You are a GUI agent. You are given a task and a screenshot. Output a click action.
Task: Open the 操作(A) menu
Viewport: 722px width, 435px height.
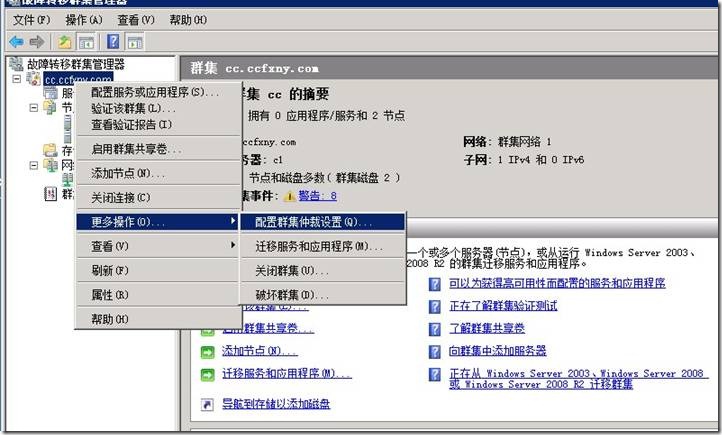pyautogui.click(x=84, y=20)
